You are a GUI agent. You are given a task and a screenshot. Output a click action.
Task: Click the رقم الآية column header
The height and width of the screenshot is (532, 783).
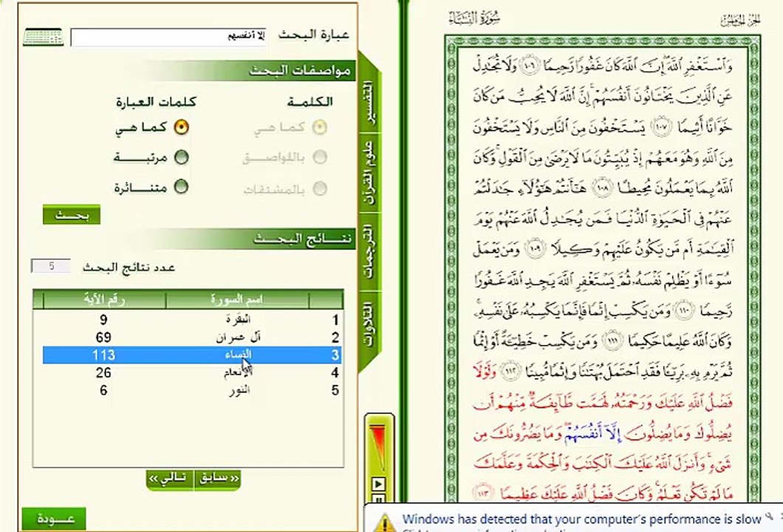(x=104, y=300)
